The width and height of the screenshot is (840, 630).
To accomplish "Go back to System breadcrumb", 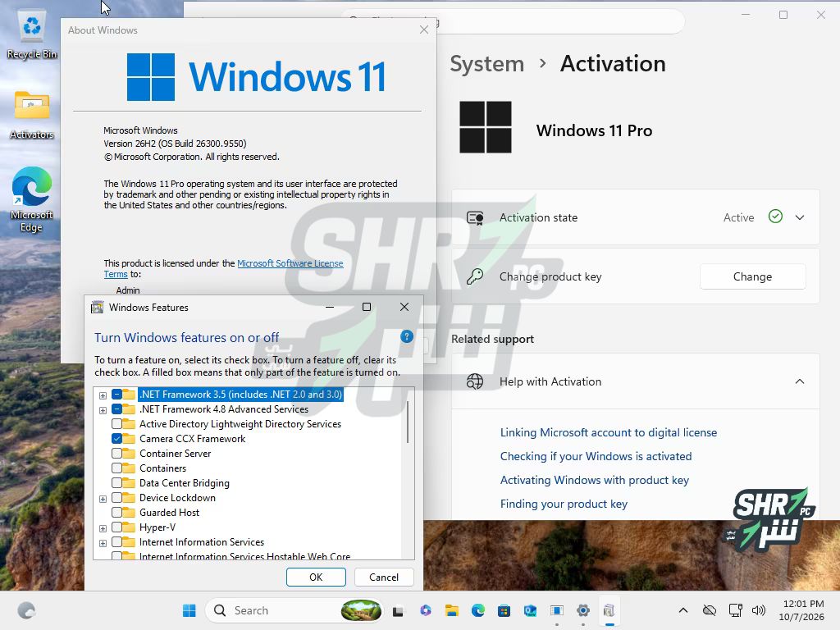I will (487, 64).
